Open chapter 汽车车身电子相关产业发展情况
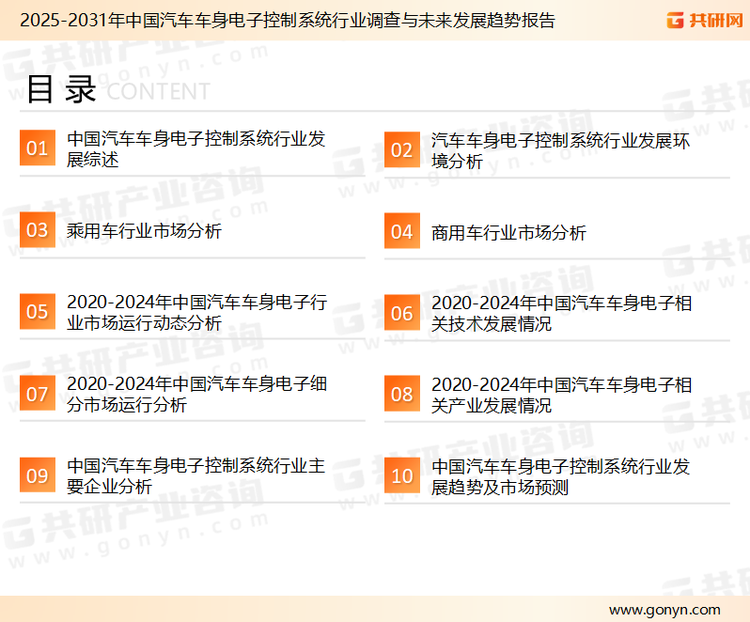Viewport: 750px width, 622px height. point(562,395)
